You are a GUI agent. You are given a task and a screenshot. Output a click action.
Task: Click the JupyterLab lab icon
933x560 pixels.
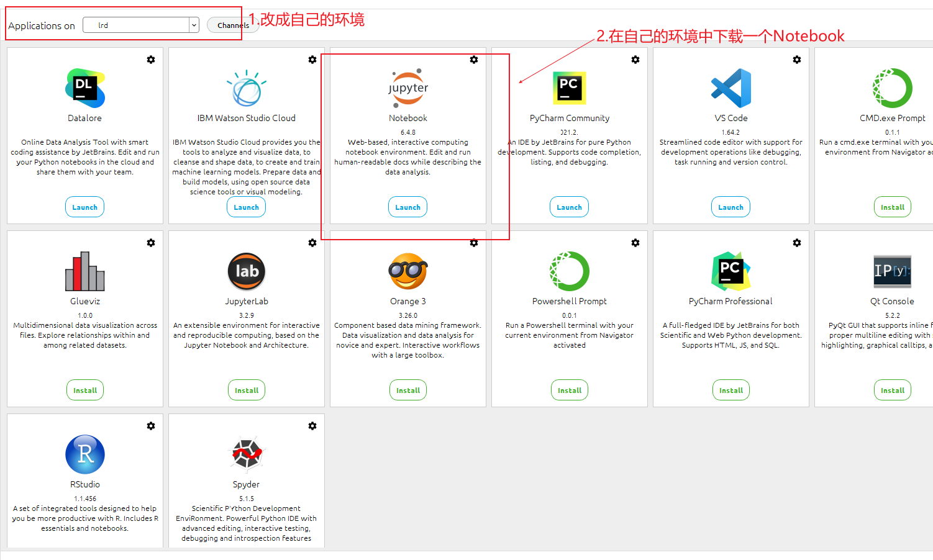click(247, 271)
